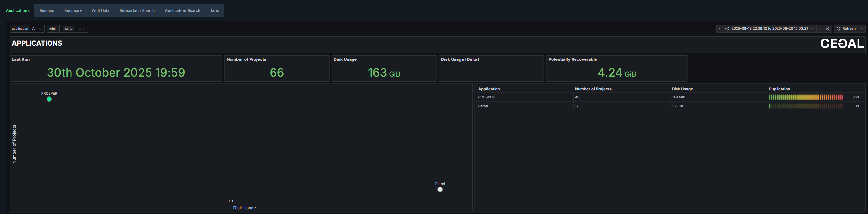Open the refresh interval dropdown arrow
868x214 pixels.
[x=861, y=29]
